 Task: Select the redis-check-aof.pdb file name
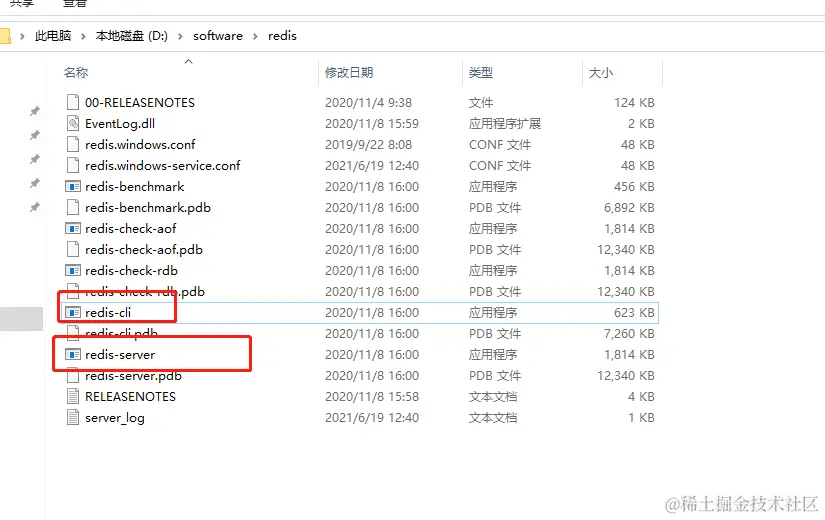tap(144, 250)
